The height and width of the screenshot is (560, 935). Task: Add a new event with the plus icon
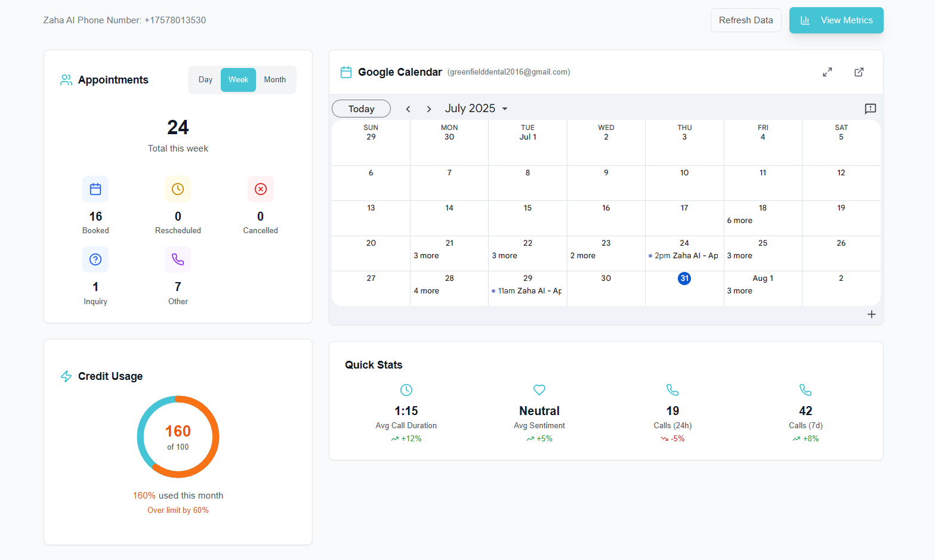point(871,314)
